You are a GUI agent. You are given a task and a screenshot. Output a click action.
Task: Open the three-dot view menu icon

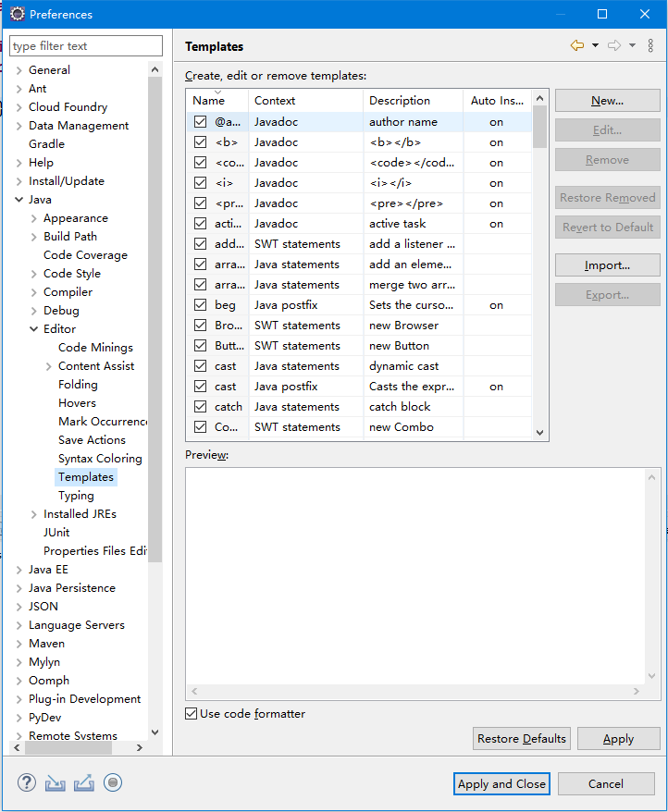650,45
